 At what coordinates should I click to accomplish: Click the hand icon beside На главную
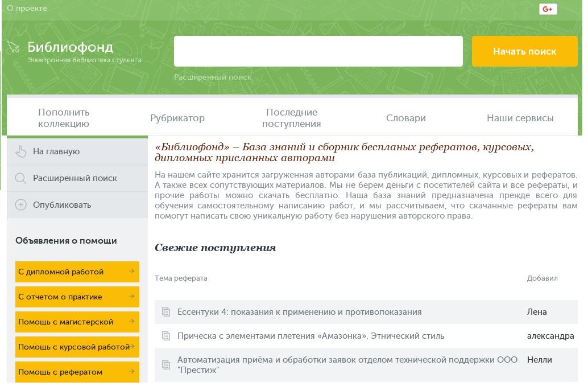20,151
